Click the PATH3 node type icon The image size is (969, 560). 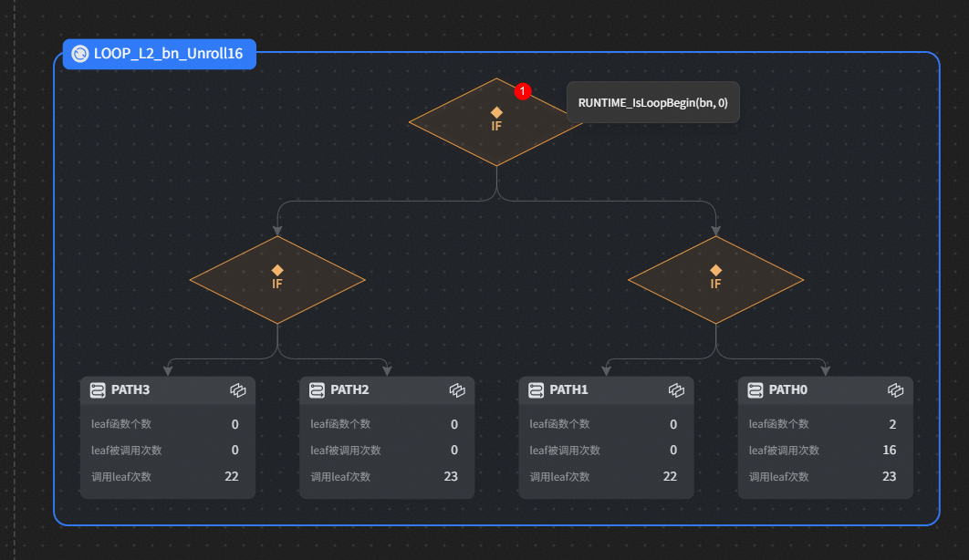(x=98, y=390)
